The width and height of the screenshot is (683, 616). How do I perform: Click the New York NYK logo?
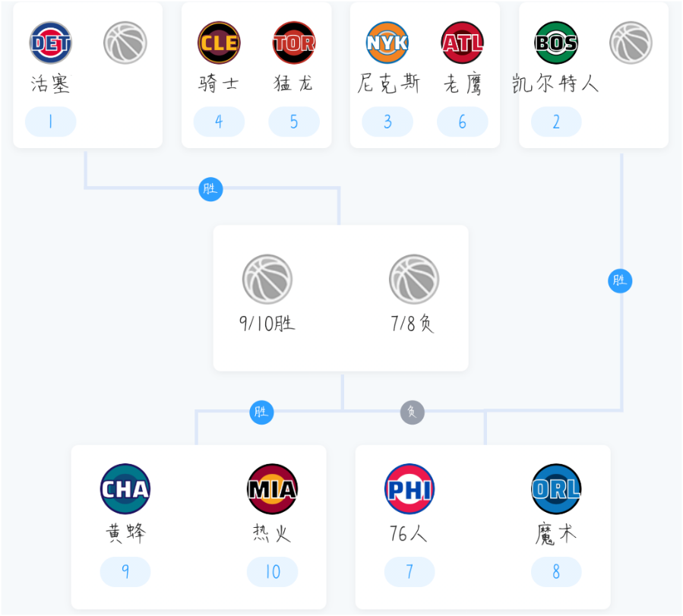coord(387,43)
